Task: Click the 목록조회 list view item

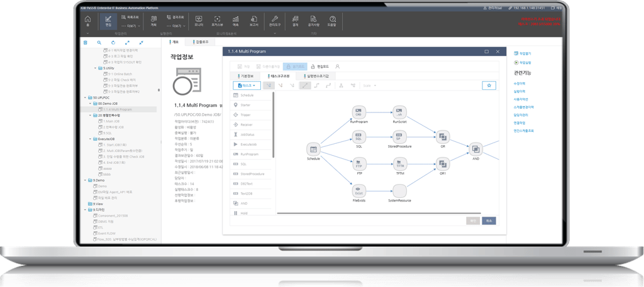Action: point(130,17)
